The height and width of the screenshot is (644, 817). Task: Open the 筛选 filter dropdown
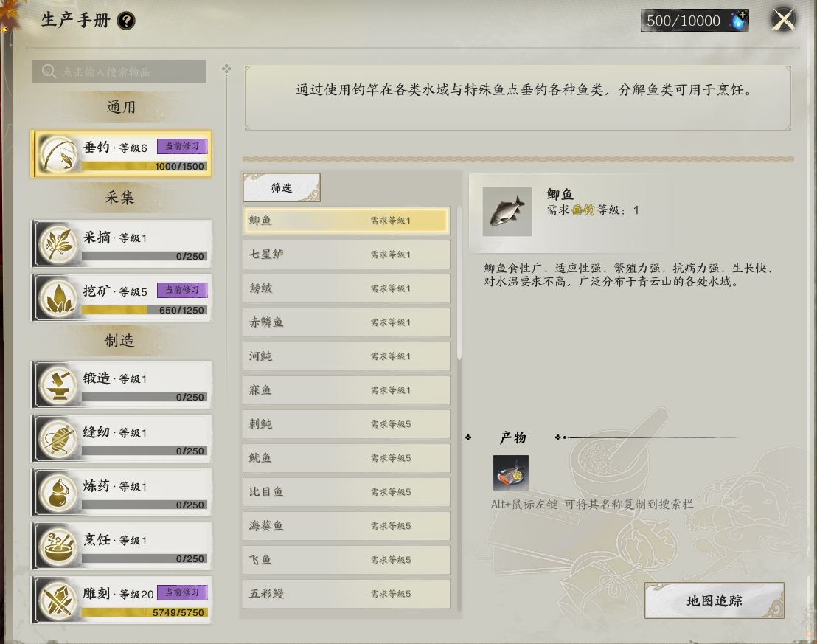tap(282, 187)
